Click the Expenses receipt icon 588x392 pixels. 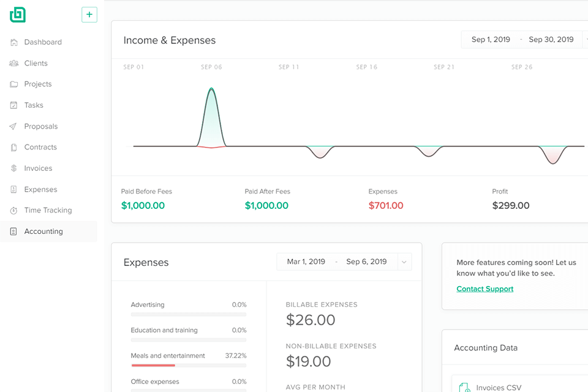[x=14, y=189]
